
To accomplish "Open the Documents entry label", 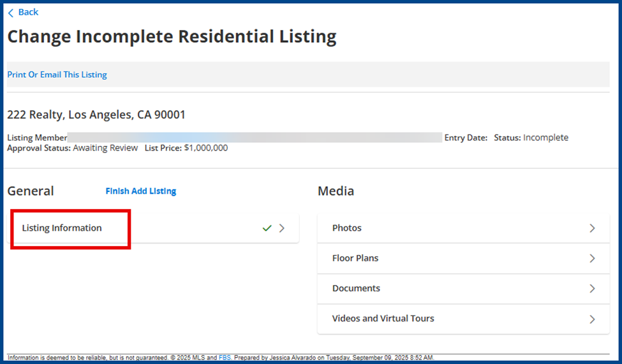I will tap(356, 288).
